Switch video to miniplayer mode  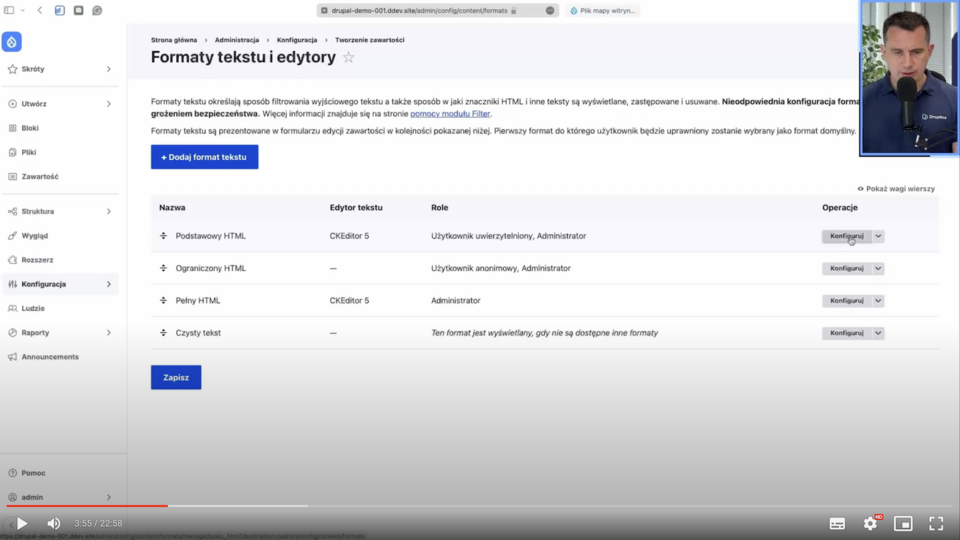[x=903, y=523]
